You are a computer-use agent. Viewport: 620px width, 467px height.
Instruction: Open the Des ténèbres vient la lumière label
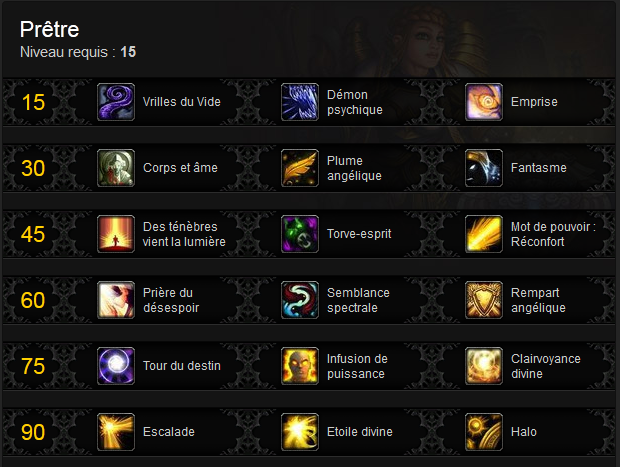point(184,234)
